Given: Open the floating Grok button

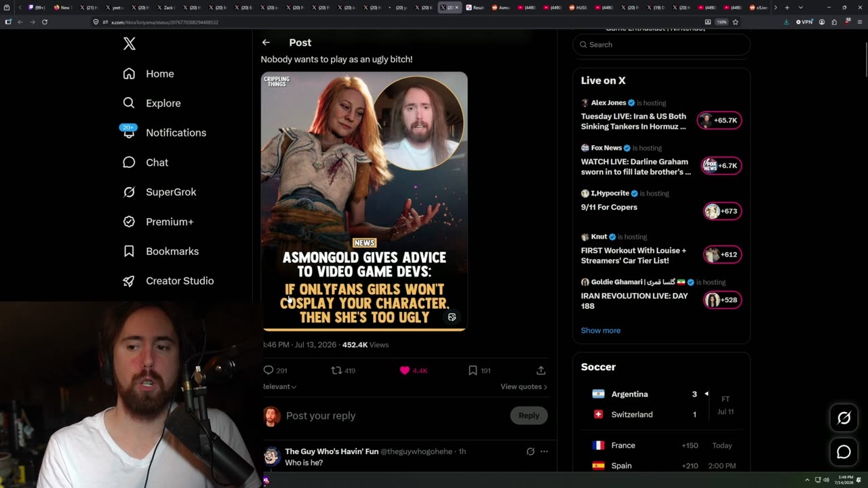Looking at the screenshot, I should pyautogui.click(x=844, y=418).
